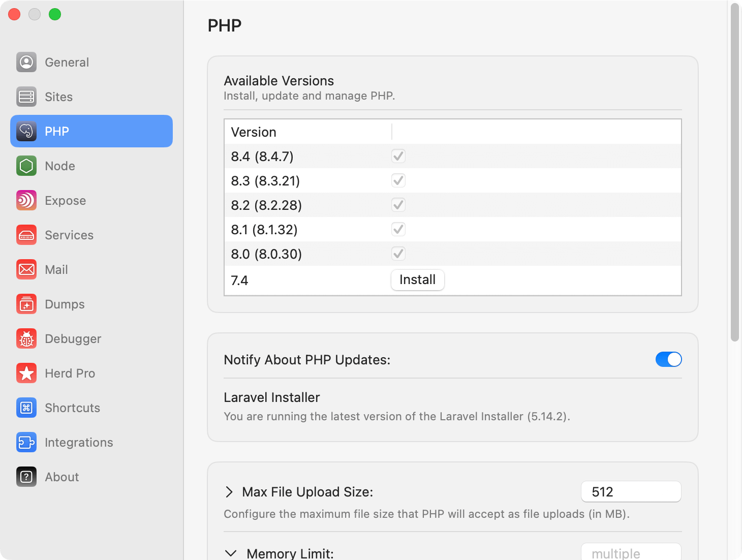The width and height of the screenshot is (742, 560).
Task: Open the Mail section icon
Action: 26,269
